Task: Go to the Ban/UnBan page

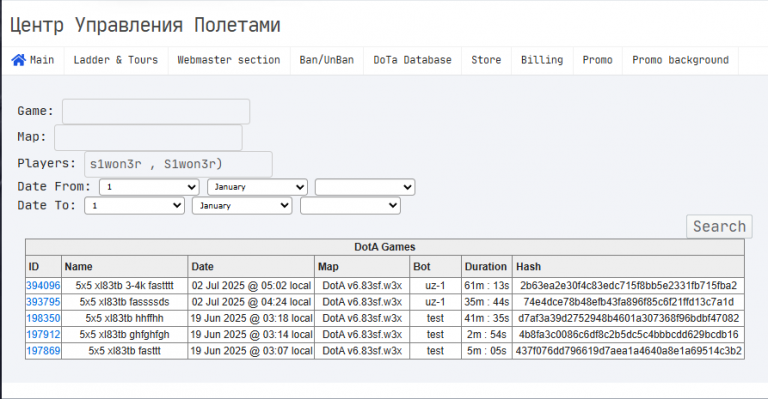Action: [x=327, y=60]
